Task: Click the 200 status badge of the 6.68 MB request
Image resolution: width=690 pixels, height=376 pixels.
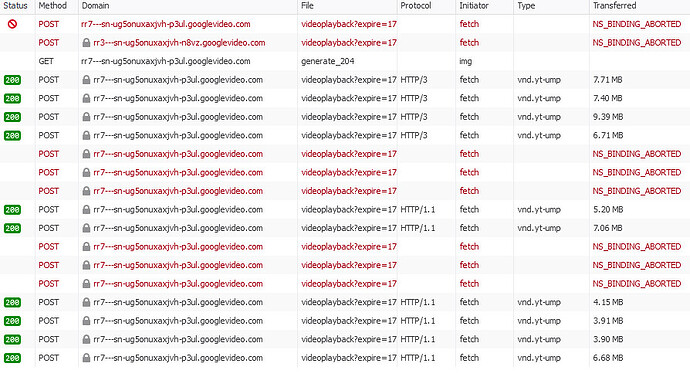Action: [x=12, y=358]
